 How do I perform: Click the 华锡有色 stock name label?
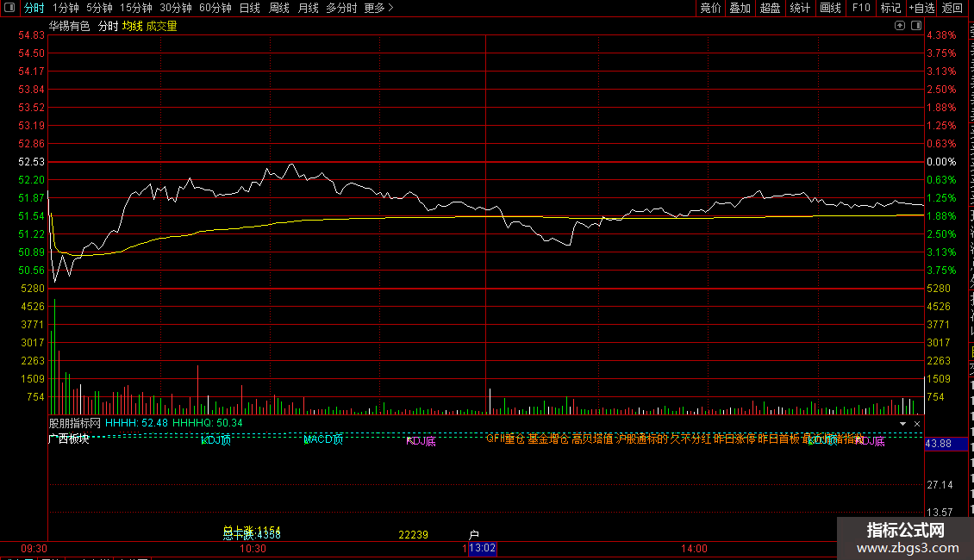click(70, 26)
